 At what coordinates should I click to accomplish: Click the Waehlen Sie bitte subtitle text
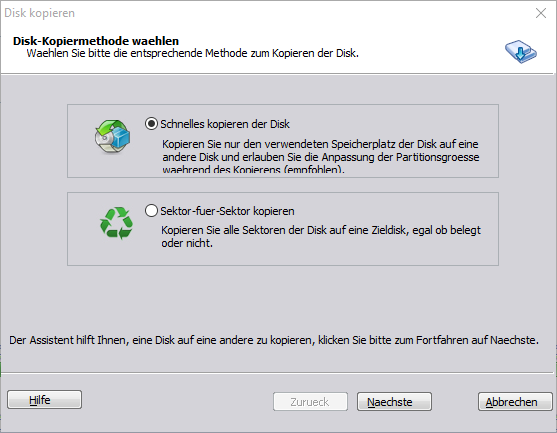pyautogui.click(x=193, y=53)
